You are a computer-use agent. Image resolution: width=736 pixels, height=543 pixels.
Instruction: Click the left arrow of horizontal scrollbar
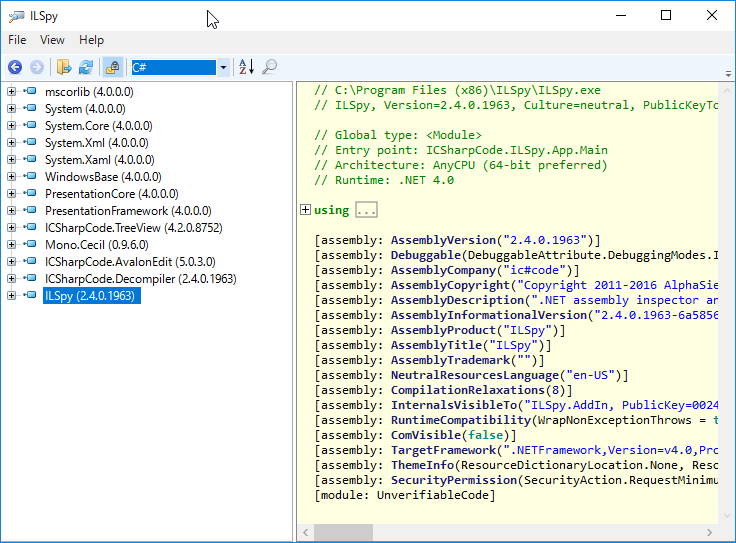[306, 533]
